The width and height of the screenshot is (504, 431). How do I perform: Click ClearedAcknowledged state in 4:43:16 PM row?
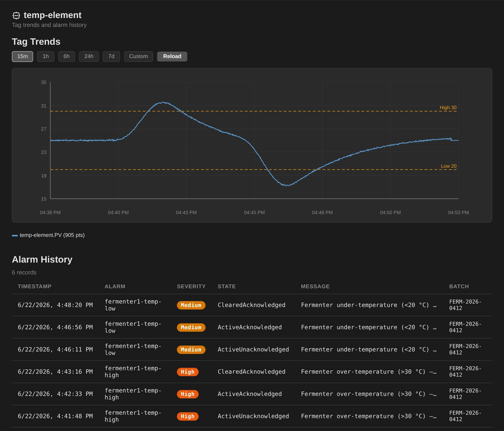(x=252, y=372)
